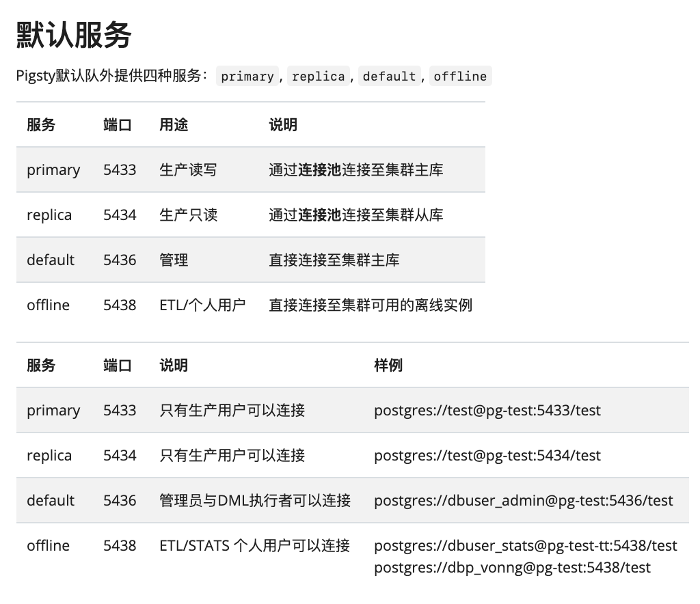This screenshot has width=700, height=604.
Task: Click the primary cell in the 生产读写 row
Action: (53, 170)
